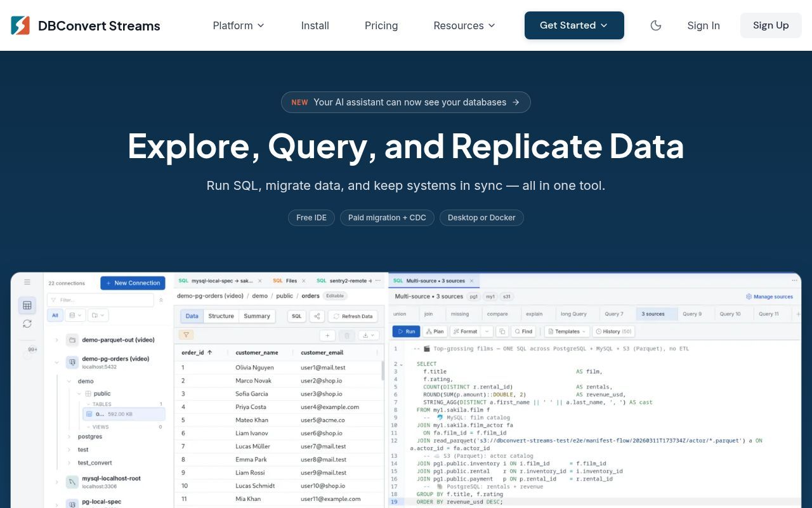Screen dimensions: 812x508
Task: Open the database type filter dropdown
Action: pyautogui.click(x=75, y=316)
